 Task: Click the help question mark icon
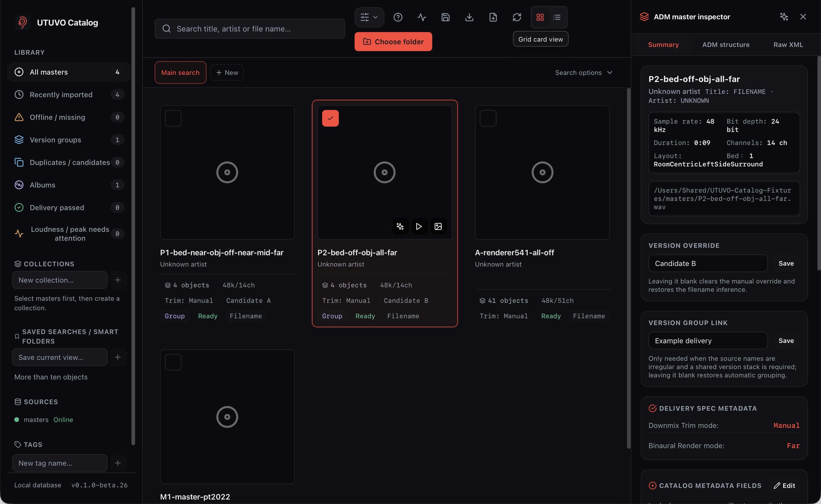tap(398, 17)
